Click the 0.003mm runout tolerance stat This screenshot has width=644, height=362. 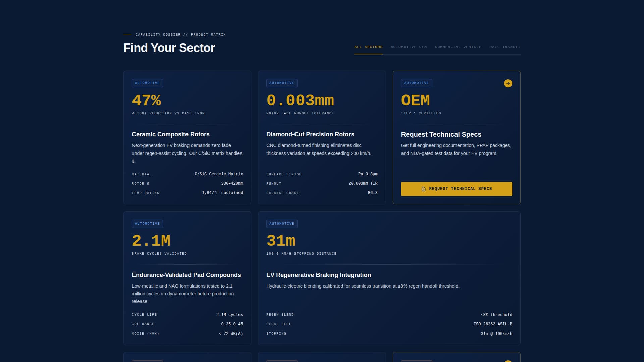pyautogui.click(x=300, y=100)
